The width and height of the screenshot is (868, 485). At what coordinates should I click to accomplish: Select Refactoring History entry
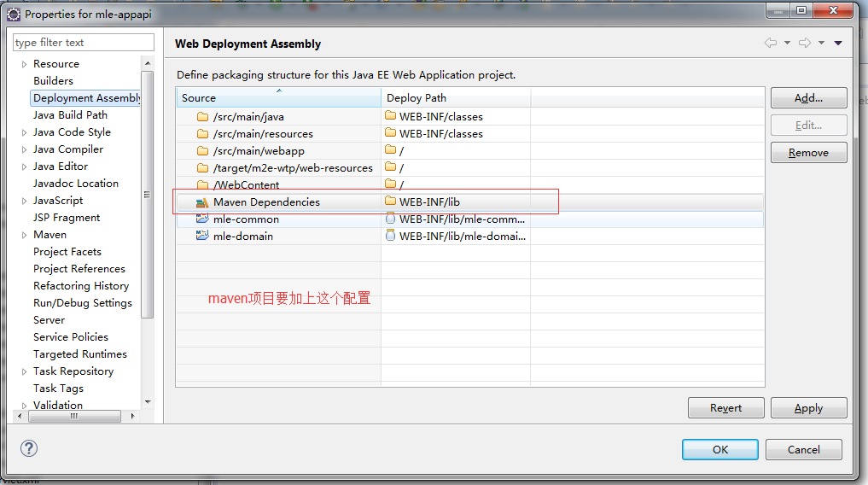coord(81,286)
